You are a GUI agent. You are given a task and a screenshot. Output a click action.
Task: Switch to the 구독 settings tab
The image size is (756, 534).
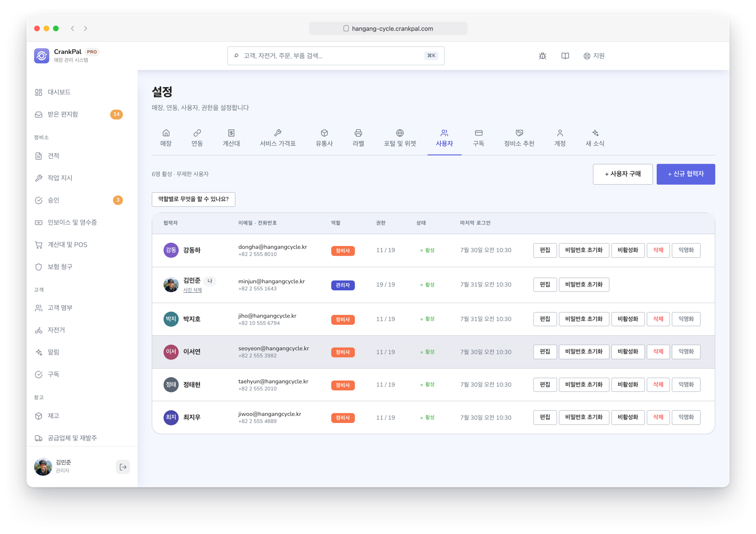coord(478,138)
